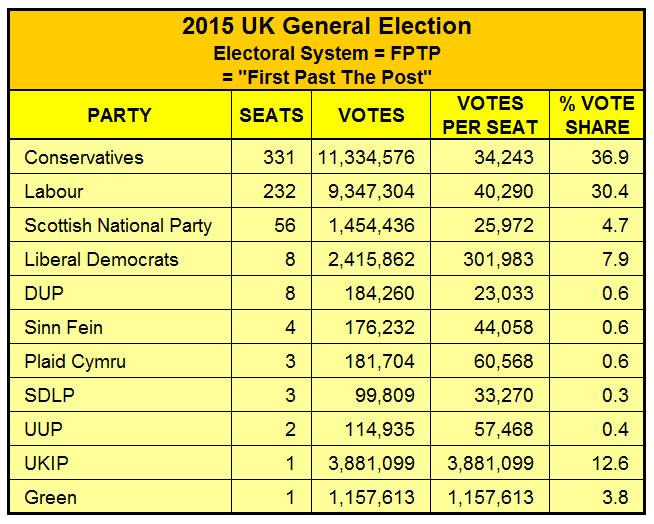This screenshot has height=524, width=654.
Task: Click the VOTES column header
Action: [x=371, y=115]
